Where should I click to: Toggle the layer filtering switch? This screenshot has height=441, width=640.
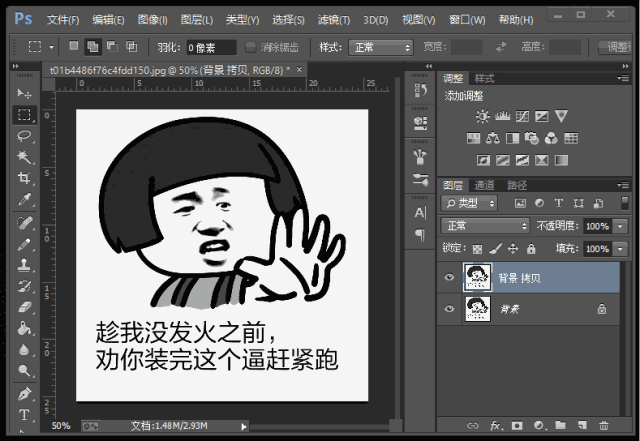pos(624,203)
